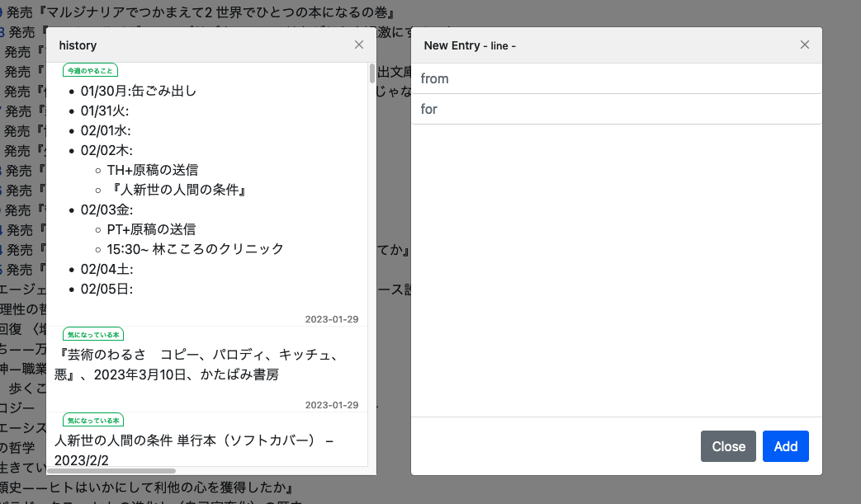Click the entry text 『芸術のわるさ コピー、パロディ

[x=197, y=365]
